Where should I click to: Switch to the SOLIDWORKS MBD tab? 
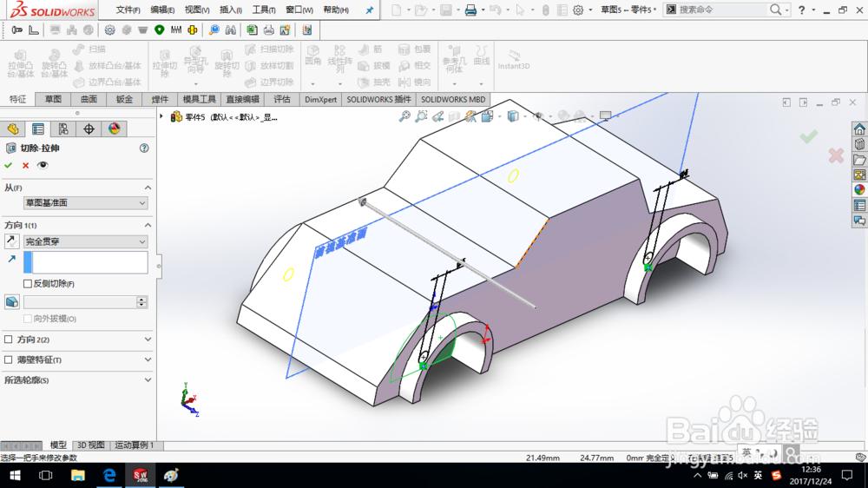pyautogui.click(x=453, y=99)
